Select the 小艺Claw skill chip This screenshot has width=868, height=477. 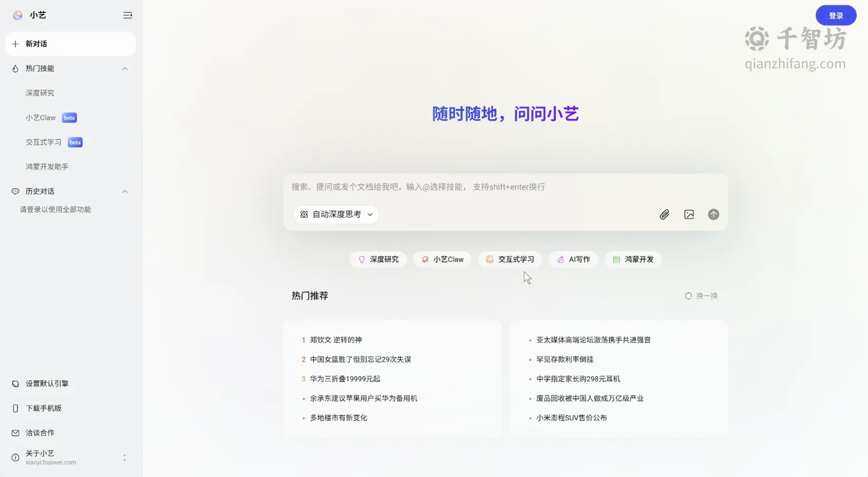pyautogui.click(x=442, y=260)
